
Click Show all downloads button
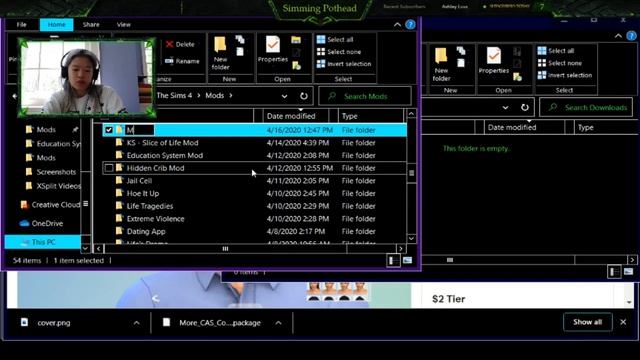[587, 322]
